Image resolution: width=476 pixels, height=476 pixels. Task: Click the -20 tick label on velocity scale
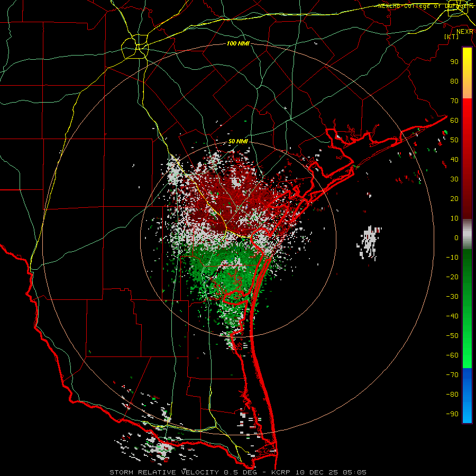452,277
